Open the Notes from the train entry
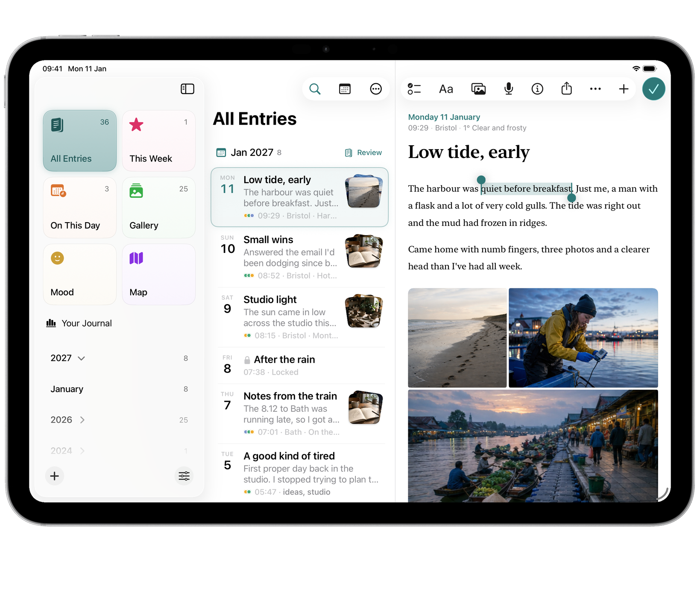This screenshot has width=700, height=598. pyautogui.click(x=299, y=413)
